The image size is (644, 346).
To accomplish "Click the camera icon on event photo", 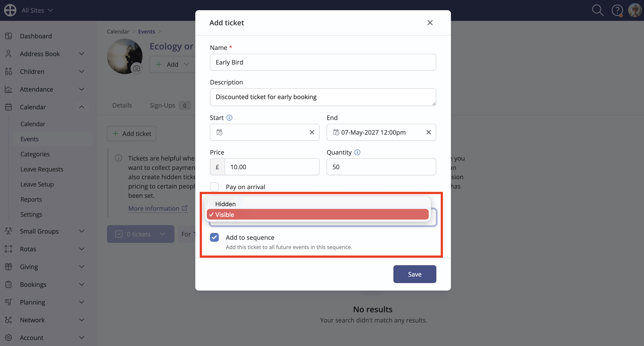I will (x=136, y=69).
